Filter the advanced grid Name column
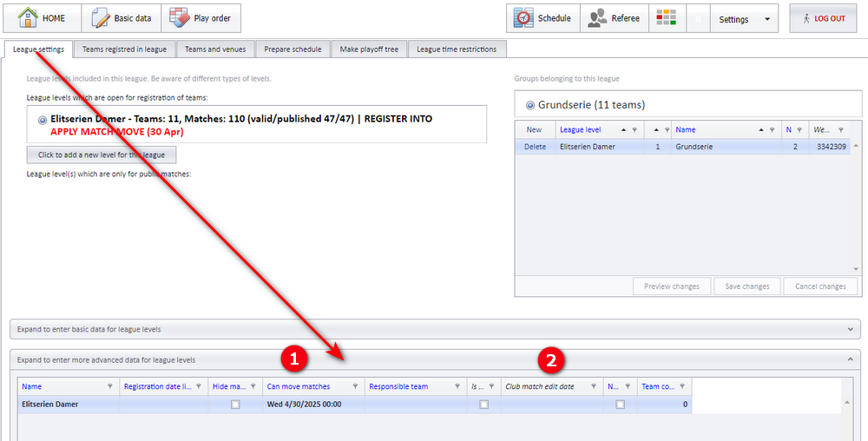The image size is (868, 441). click(x=110, y=387)
